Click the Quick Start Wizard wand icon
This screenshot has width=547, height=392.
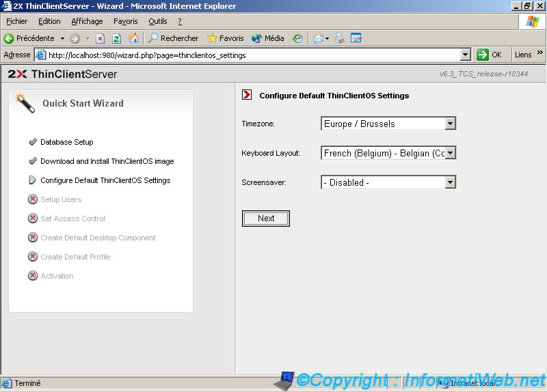(x=25, y=103)
